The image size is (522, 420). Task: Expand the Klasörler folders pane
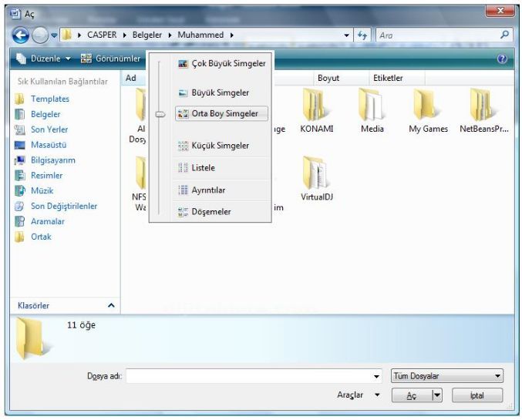pyautogui.click(x=65, y=305)
